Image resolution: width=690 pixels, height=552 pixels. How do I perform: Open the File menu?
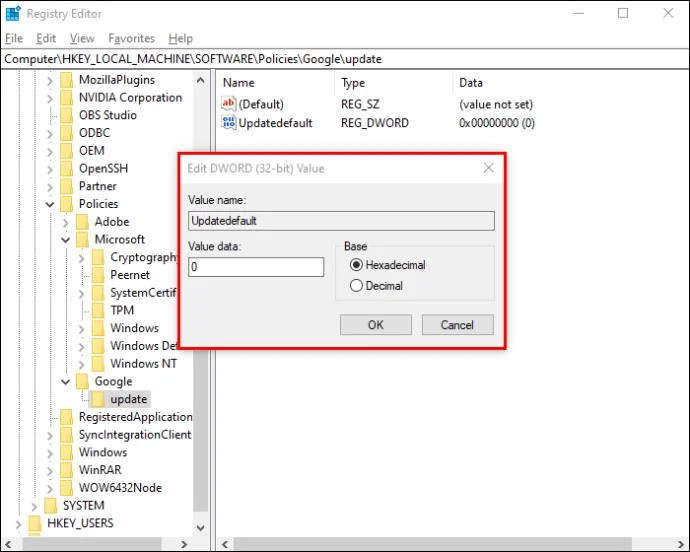pyautogui.click(x=14, y=39)
